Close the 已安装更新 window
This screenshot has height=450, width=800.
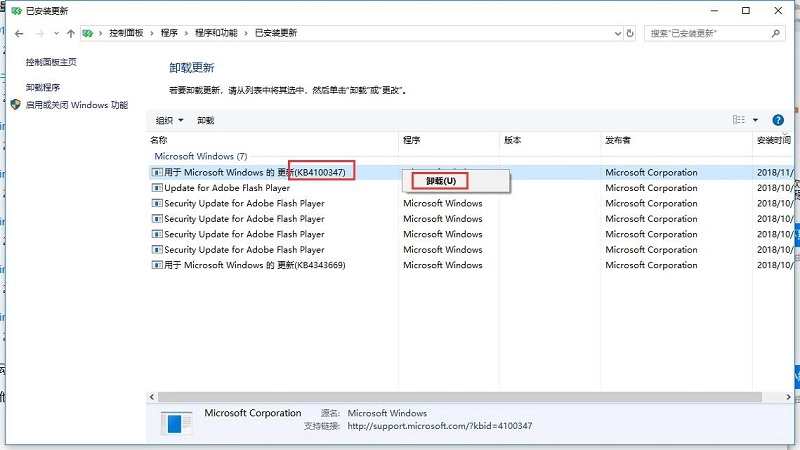click(778, 11)
